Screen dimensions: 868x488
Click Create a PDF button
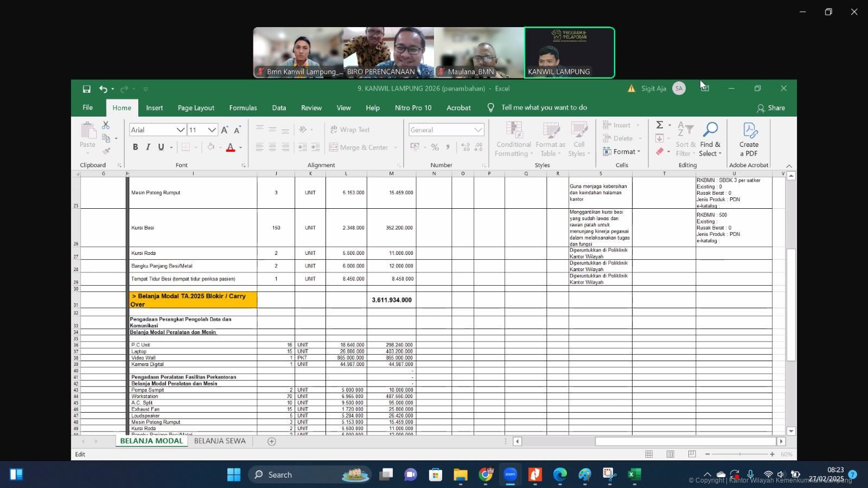tap(749, 139)
